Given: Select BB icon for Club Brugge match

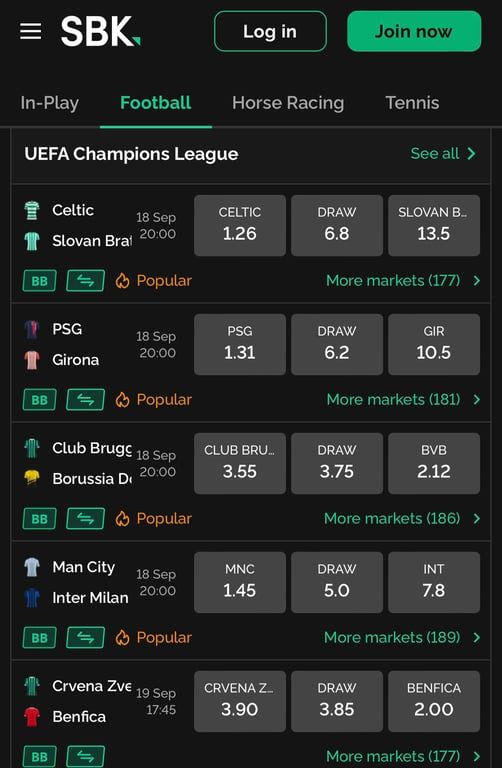Looking at the screenshot, I should [40, 519].
